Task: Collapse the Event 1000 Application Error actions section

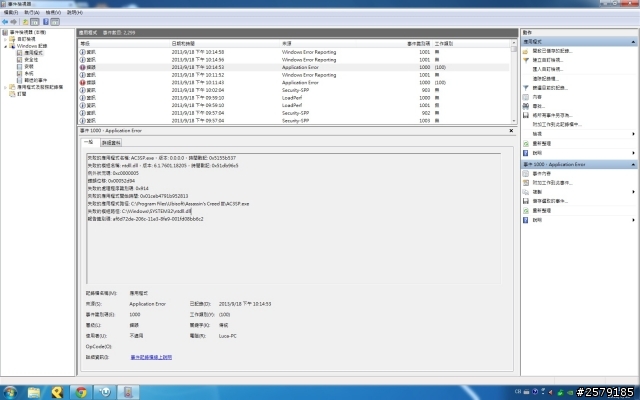Action: (x=633, y=164)
